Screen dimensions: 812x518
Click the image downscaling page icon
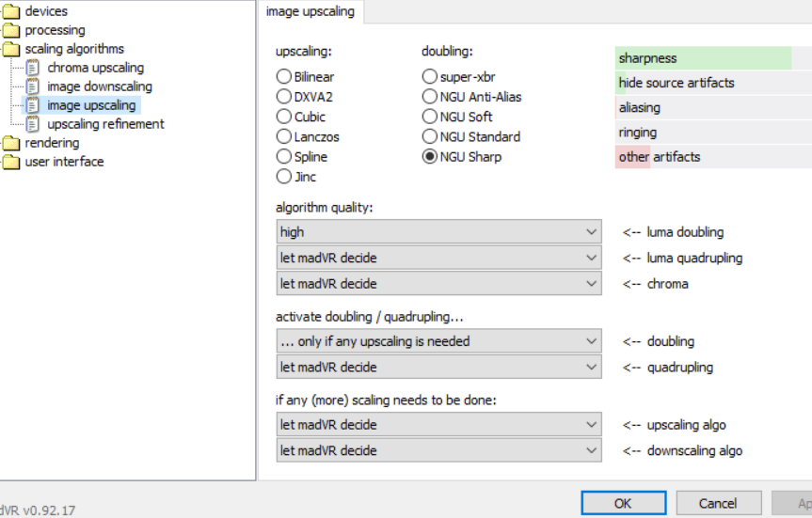click(x=33, y=86)
